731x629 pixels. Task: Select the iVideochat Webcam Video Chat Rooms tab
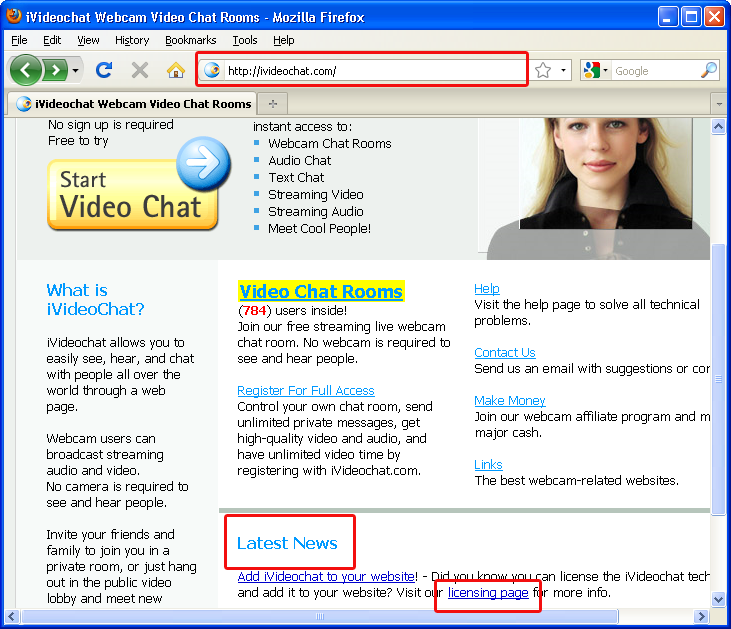132,104
